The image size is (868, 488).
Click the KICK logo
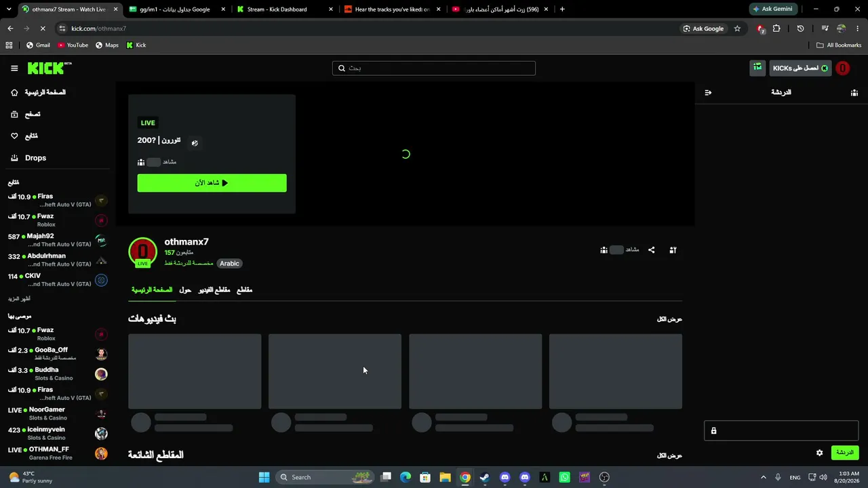pos(50,68)
